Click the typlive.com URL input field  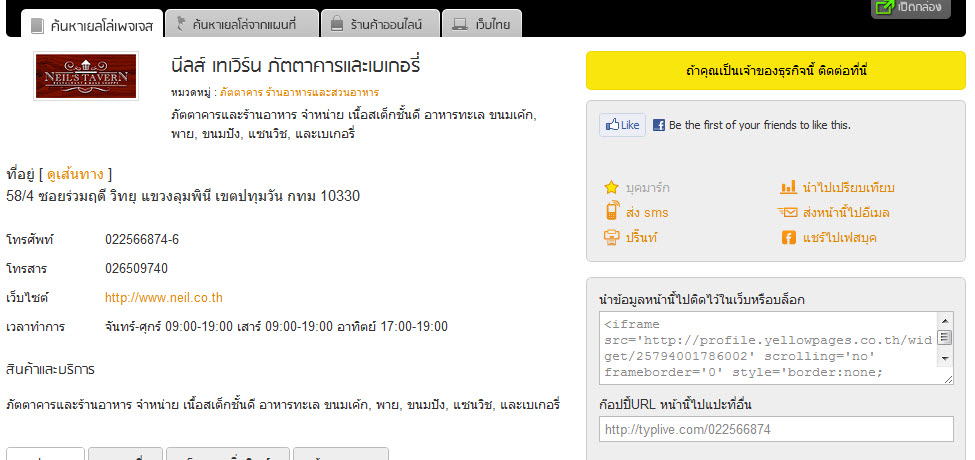[x=776, y=430]
